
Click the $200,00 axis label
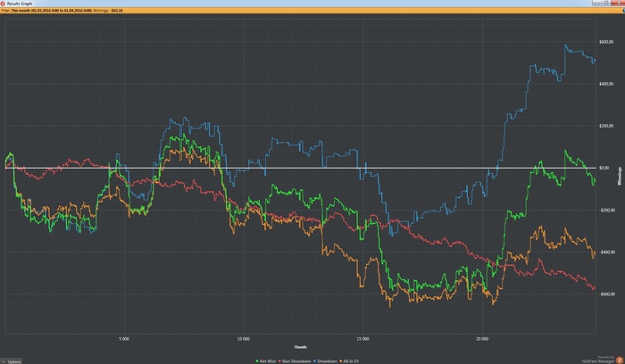606,126
